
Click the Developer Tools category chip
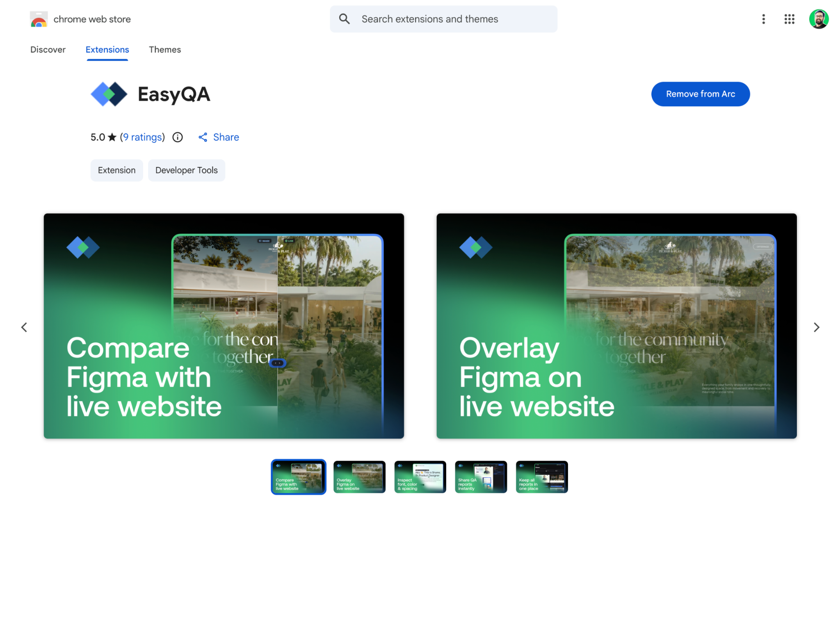click(186, 170)
